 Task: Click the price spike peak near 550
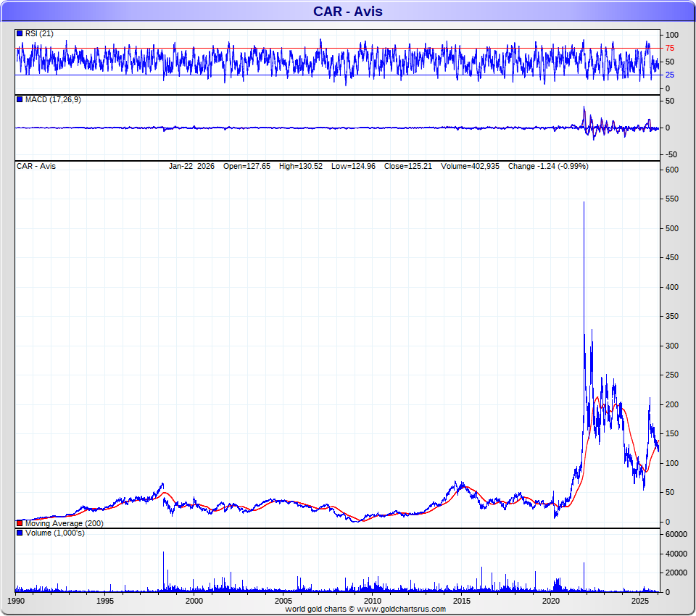pyautogui.click(x=584, y=202)
